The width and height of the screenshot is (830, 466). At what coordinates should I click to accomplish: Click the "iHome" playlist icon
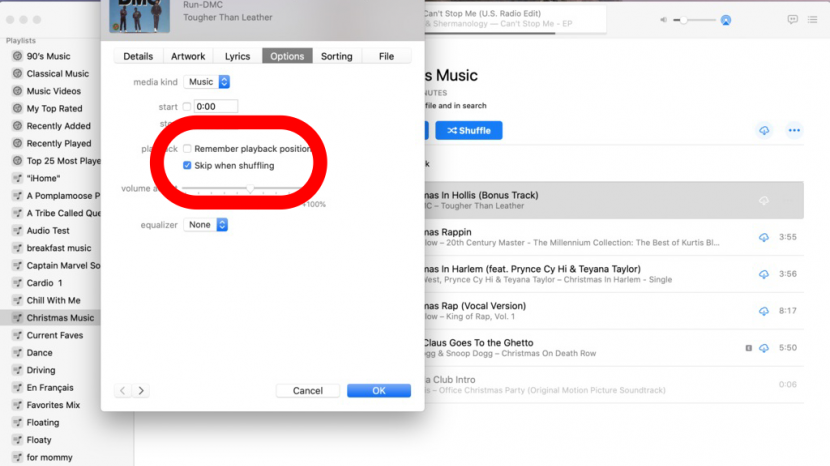coord(17,178)
